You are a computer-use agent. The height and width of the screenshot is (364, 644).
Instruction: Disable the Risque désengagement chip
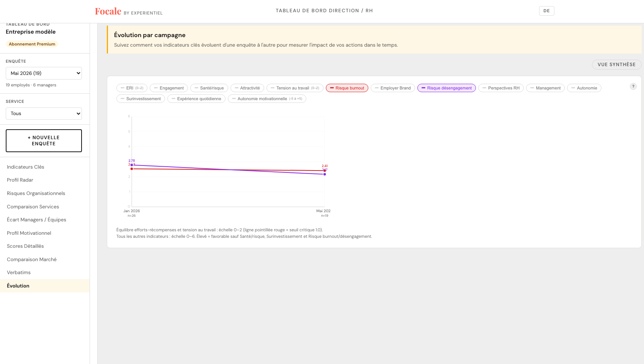click(x=446, y=88)
